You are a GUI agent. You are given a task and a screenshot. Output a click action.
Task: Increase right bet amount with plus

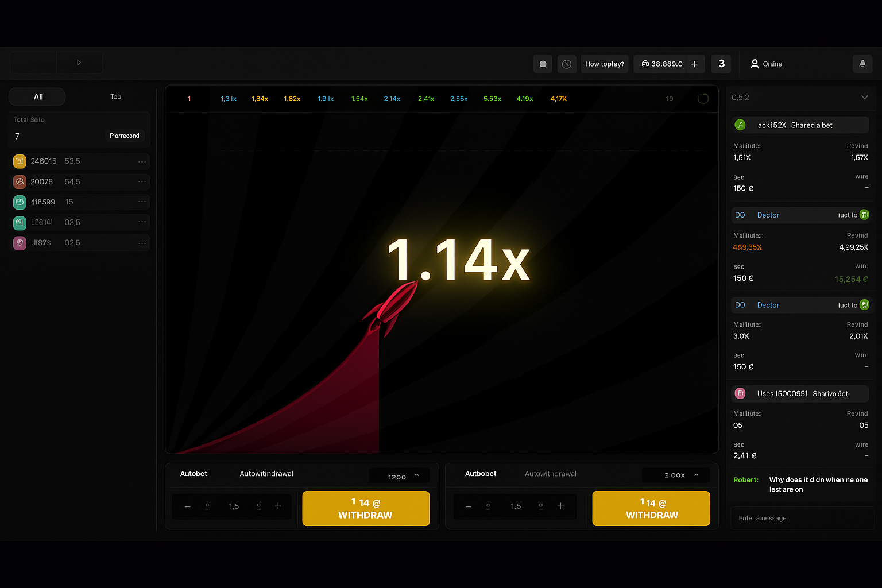[560, 506]
